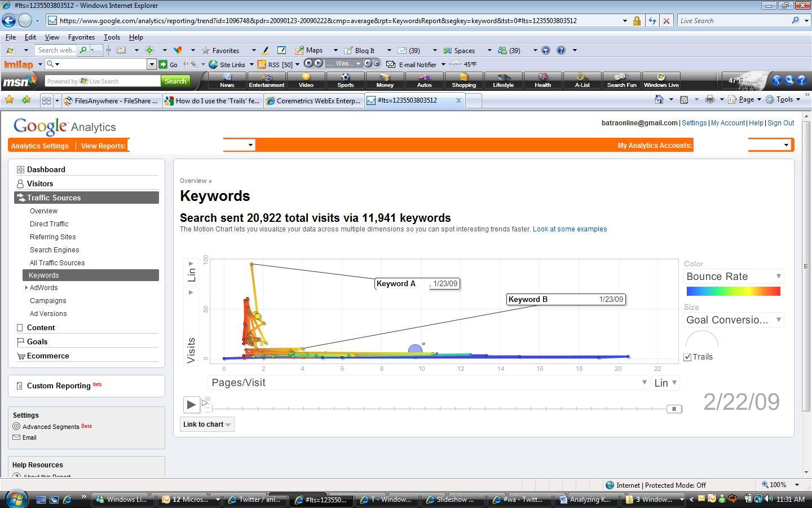Click the RSS Feeds icon in command bar
812x508 pixels.
pos(683,99)
